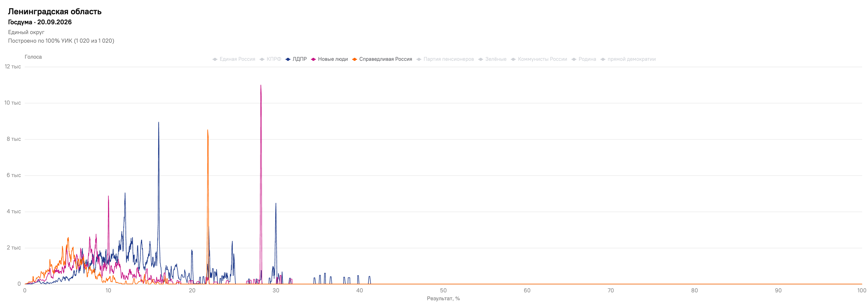Click the grey Коммунисты России legend marker
868x305 pixels.
click(513, 59)
